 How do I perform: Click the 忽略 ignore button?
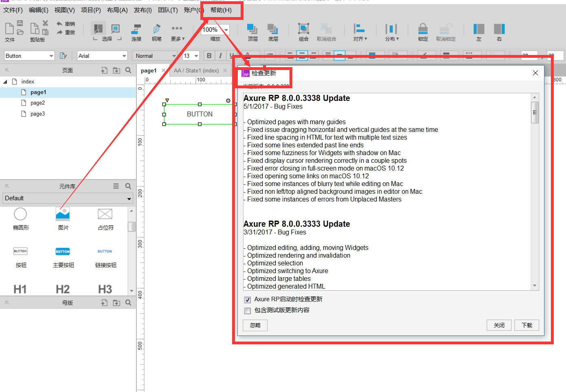[x=255, y=325]
